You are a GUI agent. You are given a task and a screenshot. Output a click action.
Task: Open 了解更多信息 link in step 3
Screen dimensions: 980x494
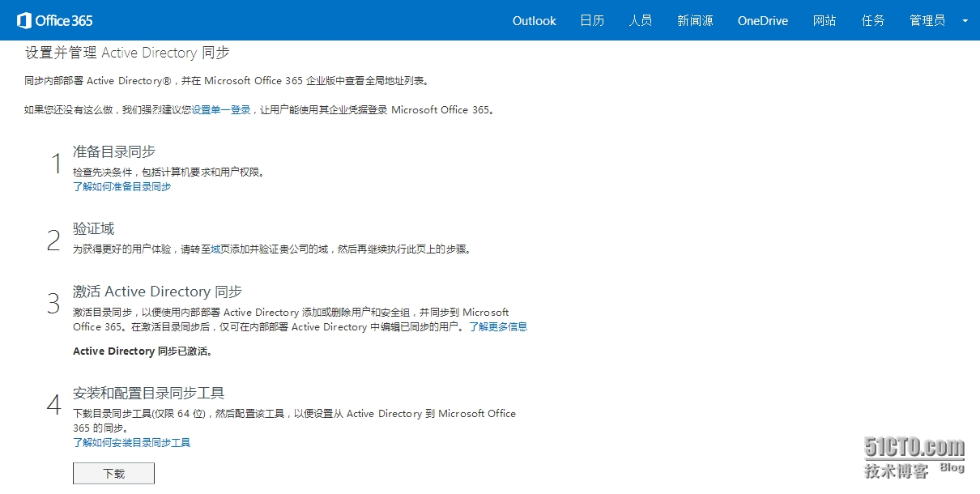tap(498, 327)
